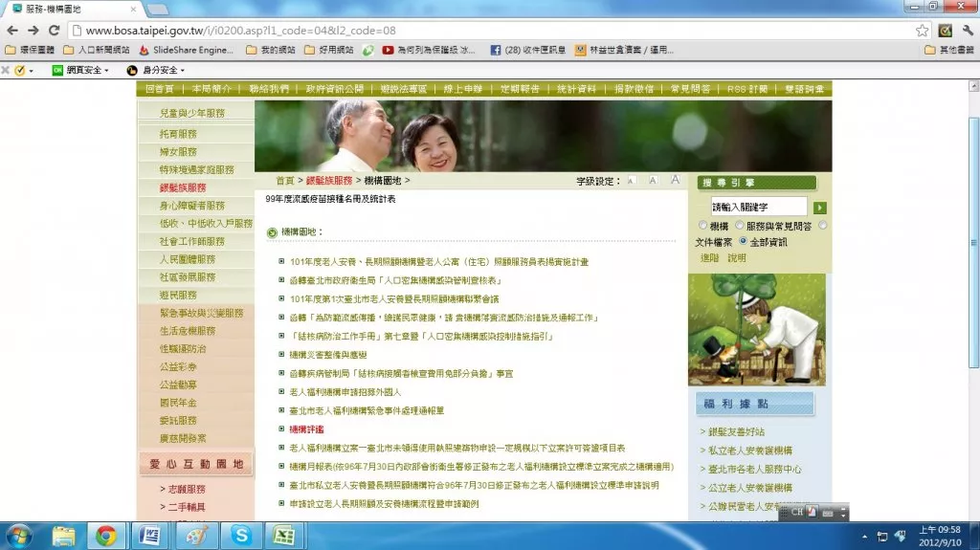Switch to the 服務-機構園地 browser tab

72,9
